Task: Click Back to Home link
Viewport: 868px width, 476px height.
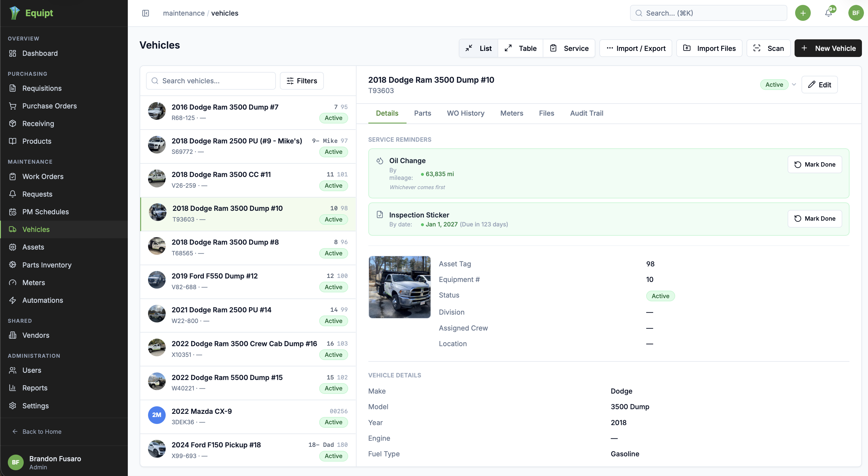Action: 37,431
